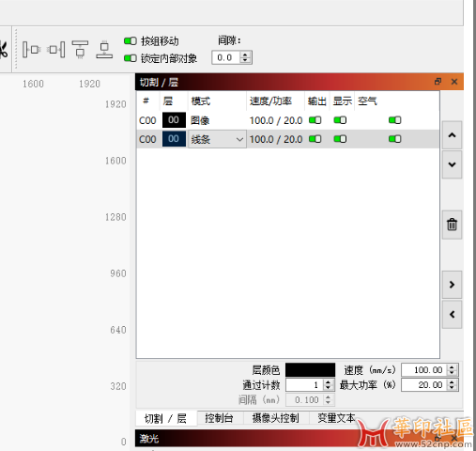The width and height of the screenshot is (476, 451).
Task: Increase 通过计数 with up stepper
Action: [x=328, y=382]
